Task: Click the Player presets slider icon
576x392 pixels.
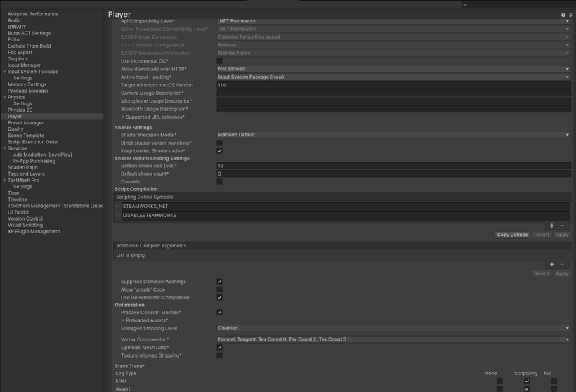Action: point(570,15)
